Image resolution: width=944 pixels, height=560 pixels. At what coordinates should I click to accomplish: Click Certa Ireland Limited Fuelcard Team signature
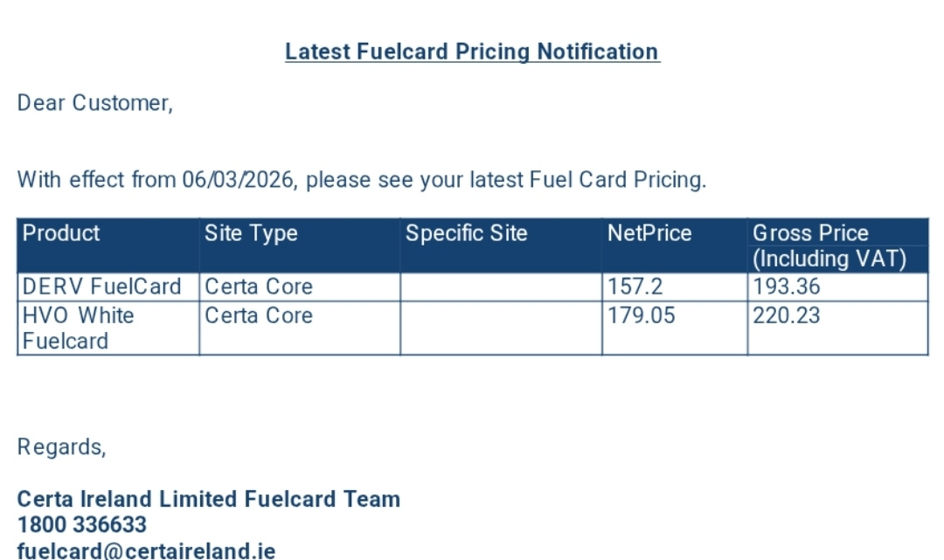click(x=208, y=499)
